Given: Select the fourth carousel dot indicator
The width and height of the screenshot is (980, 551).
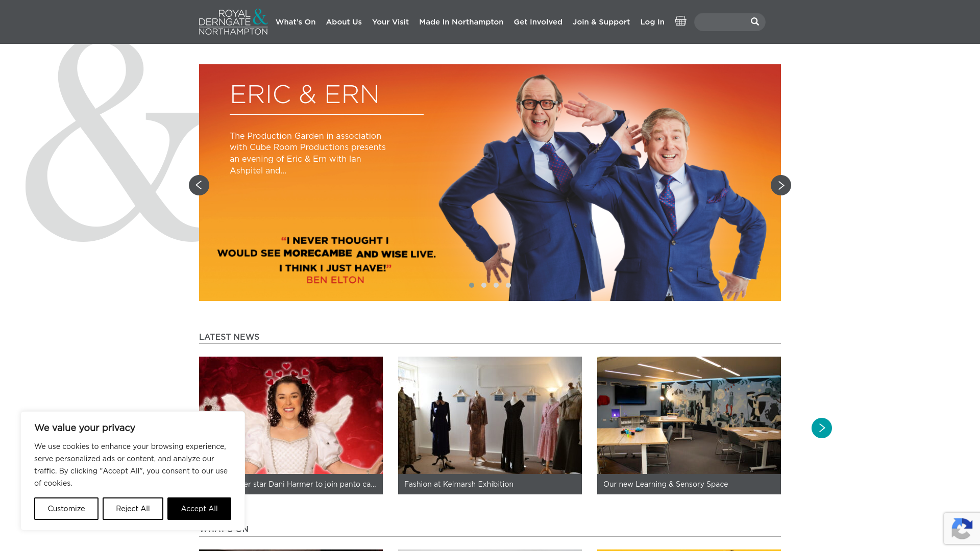Looking at the screenshot, I should pos(508,285).
